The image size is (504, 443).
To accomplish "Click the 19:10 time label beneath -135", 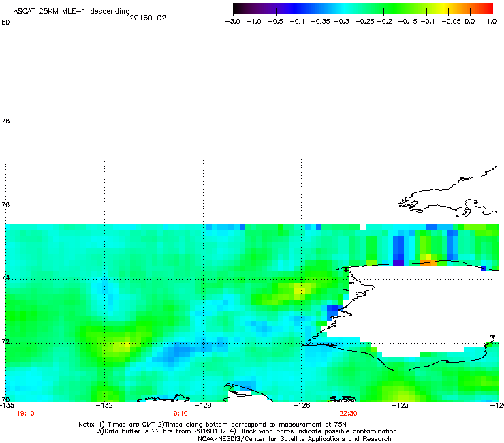I will pyautogui.click(x=25, y=414).
